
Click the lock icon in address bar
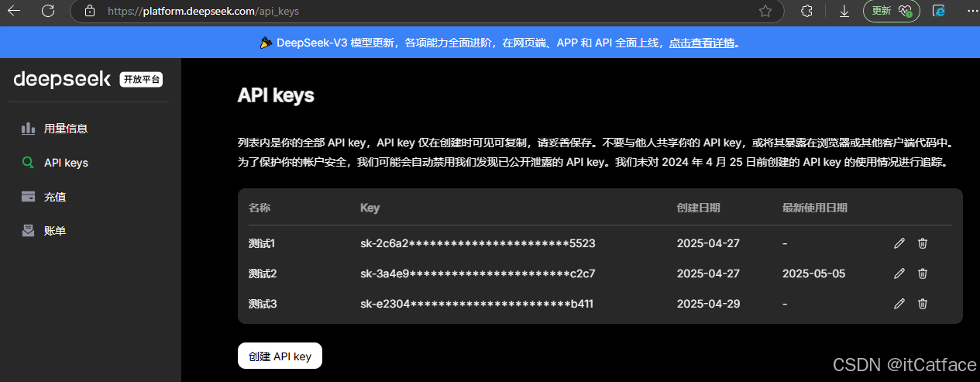(90, 11)
